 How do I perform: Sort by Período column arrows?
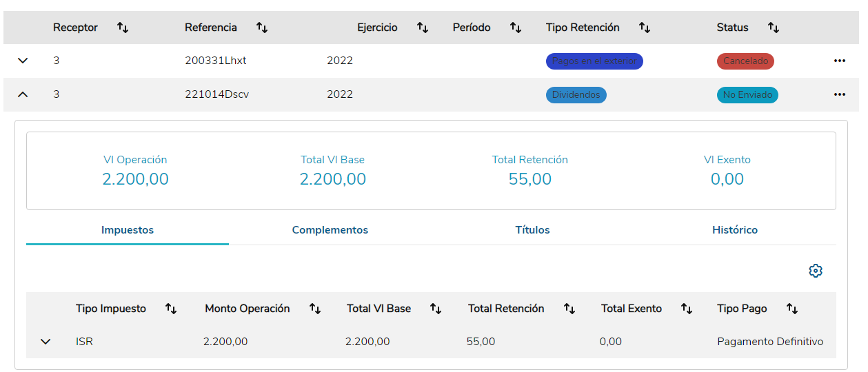(x=515, y=28)
